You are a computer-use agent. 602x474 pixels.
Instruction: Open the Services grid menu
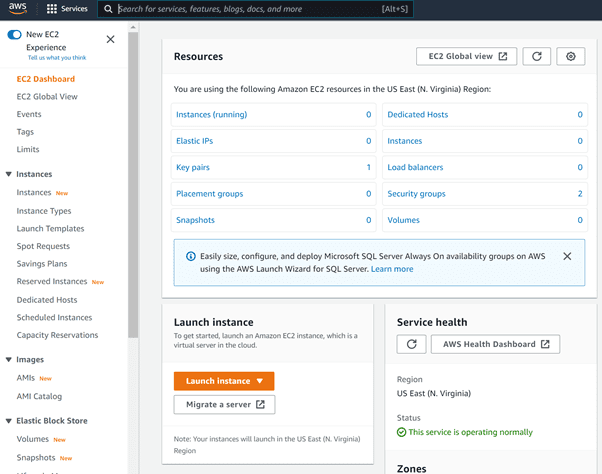(x=67, y=9)
